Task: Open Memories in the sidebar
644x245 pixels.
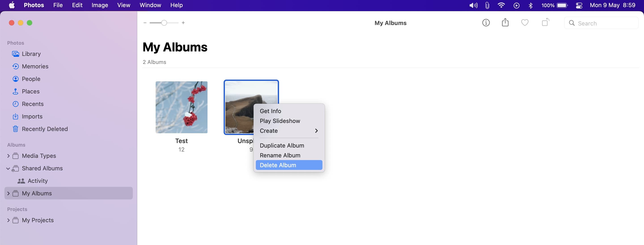Action: (35, 66)
